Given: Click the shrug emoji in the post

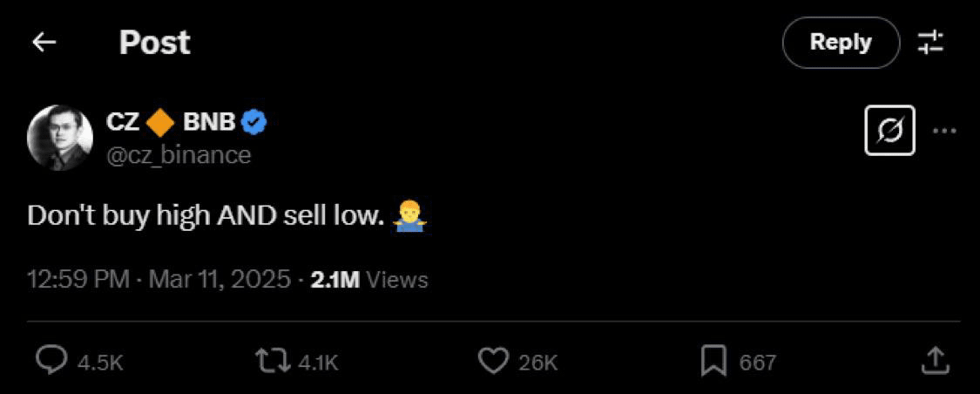Looking at the screenshot, I should (x=409, y=215).
